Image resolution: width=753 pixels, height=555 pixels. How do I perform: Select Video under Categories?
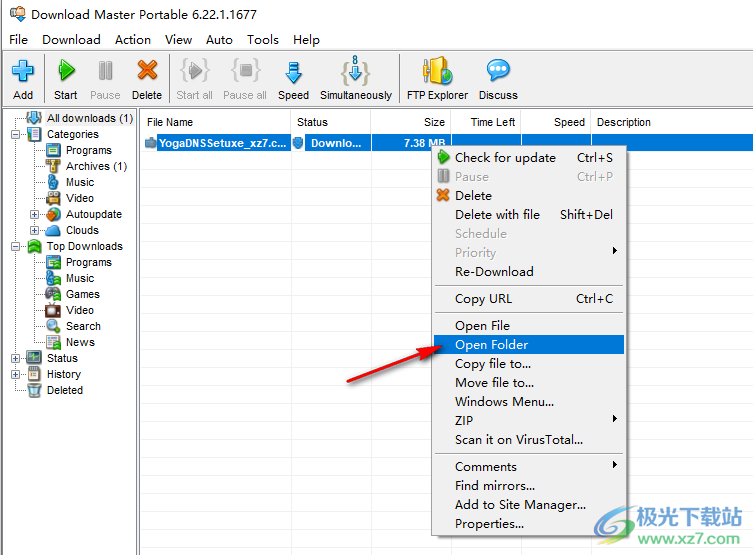(80, 198)
